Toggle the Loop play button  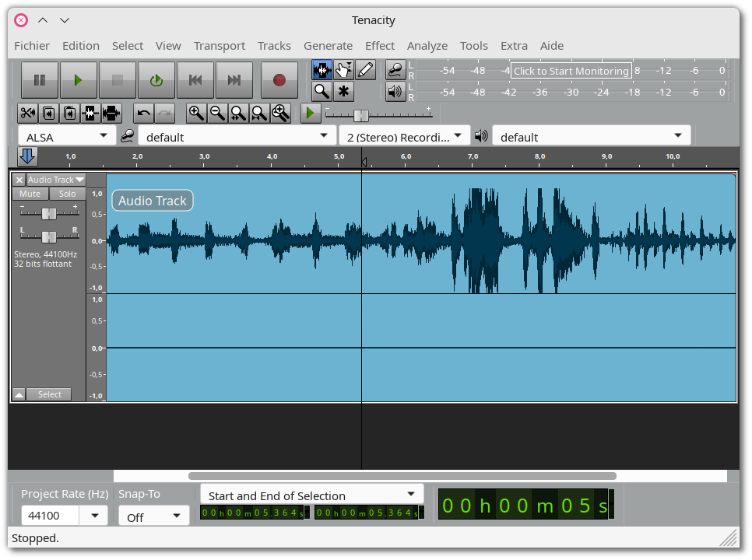[x=156, y=80]
